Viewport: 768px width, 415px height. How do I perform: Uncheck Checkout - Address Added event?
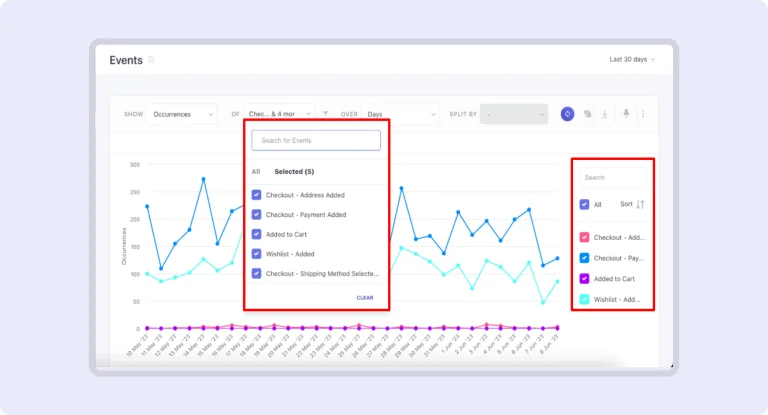(x=257, y=195)
